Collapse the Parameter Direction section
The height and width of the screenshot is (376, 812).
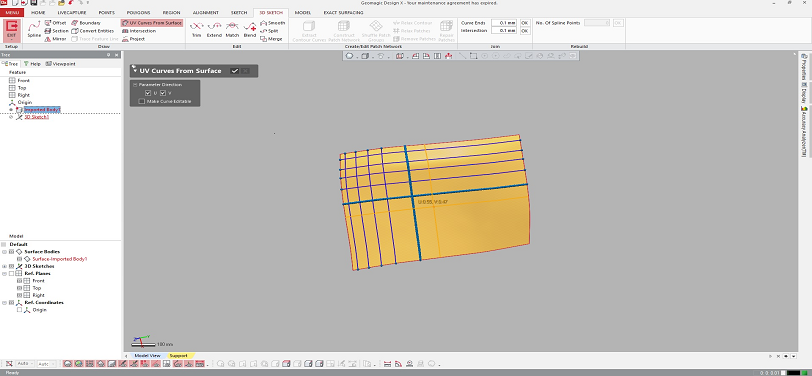coord(135,84)
